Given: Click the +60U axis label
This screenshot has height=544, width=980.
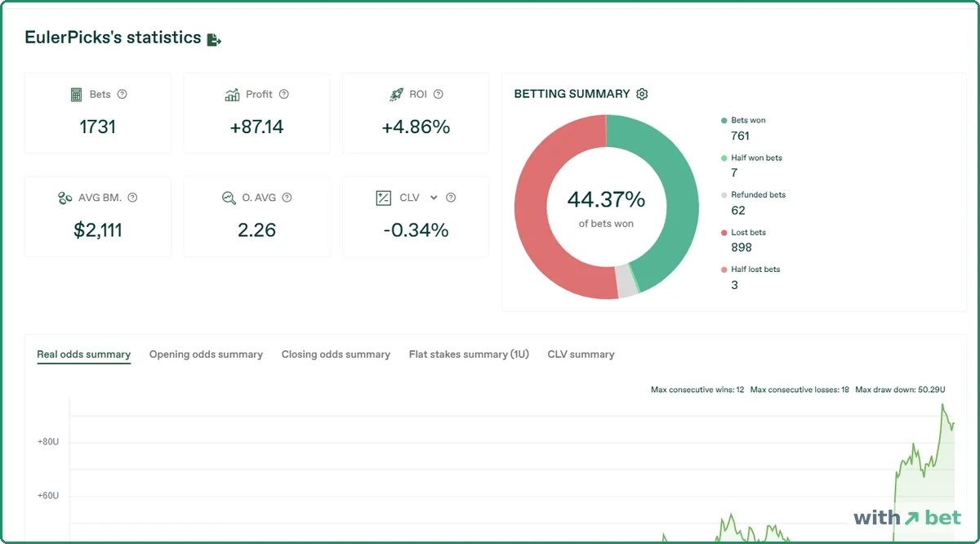Looking at the screenshot, I should point(48,496).
